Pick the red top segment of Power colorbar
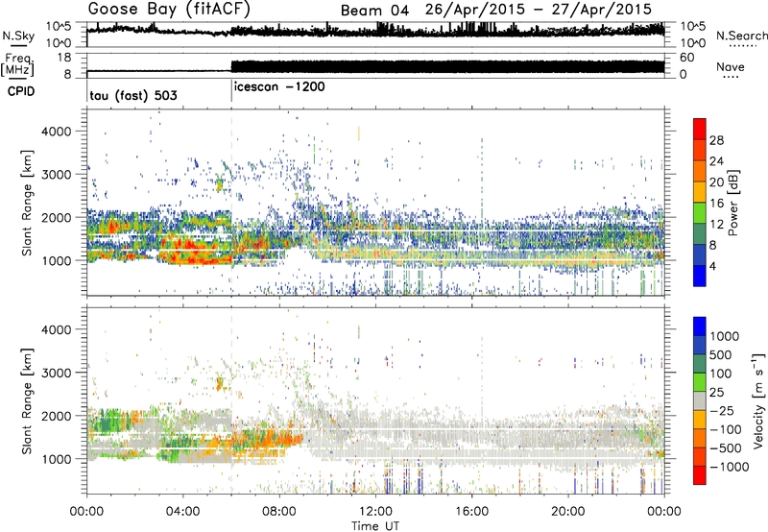The image size is (768, 532). pyautogui.click(x=700, y=129)
